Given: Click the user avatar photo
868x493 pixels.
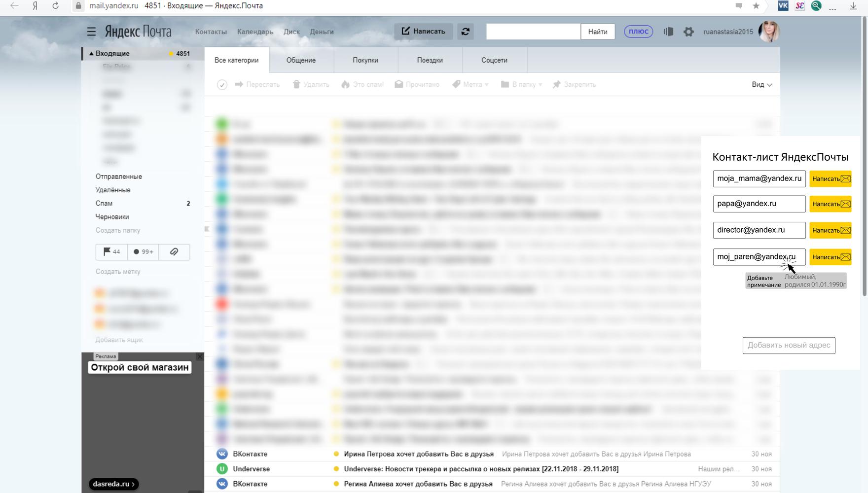Looking at the screenshot, I should click(x=769, y=32).
